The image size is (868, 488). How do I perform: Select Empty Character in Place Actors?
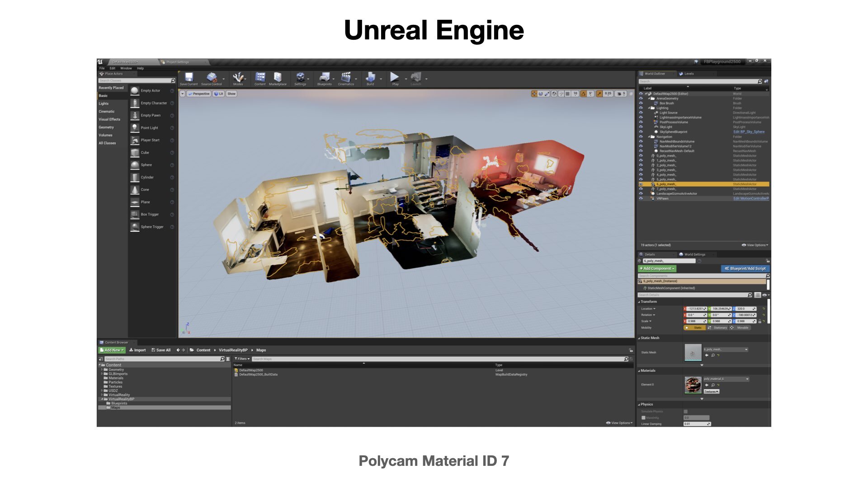152,103
